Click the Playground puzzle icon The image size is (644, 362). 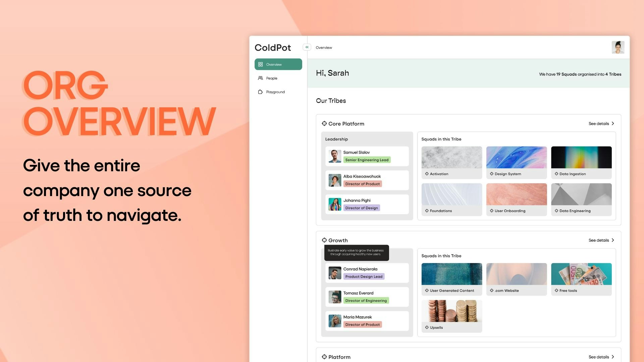(x=260, y=92)
